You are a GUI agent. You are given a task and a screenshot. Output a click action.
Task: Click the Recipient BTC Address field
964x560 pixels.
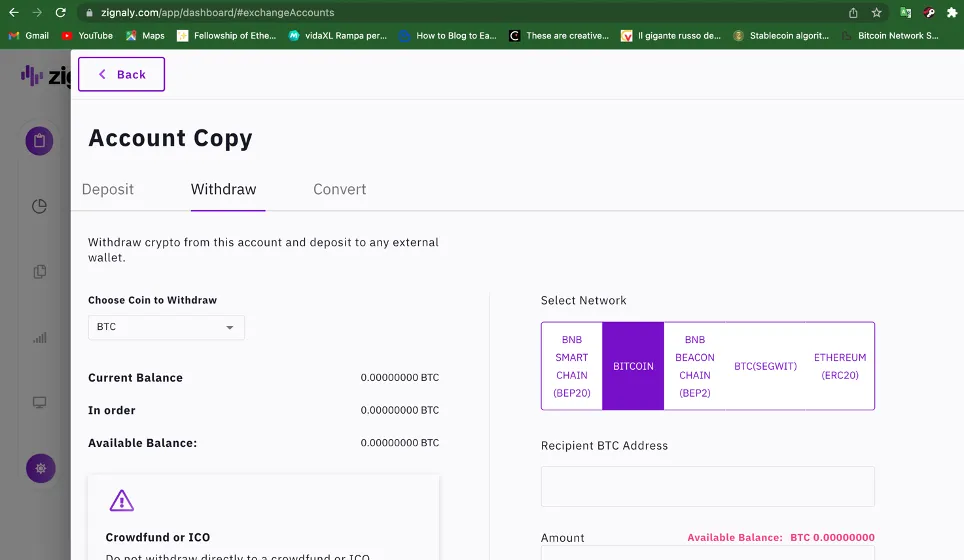point(707,486)
